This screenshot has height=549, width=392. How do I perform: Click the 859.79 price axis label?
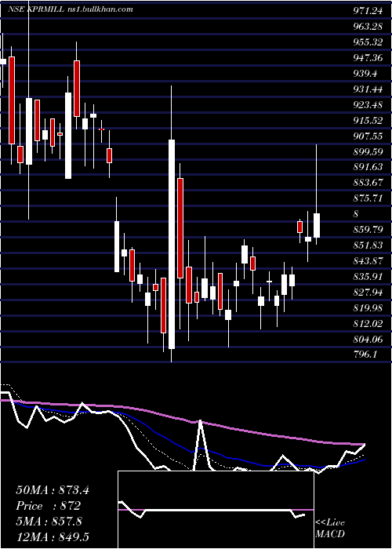click(368, 230)
